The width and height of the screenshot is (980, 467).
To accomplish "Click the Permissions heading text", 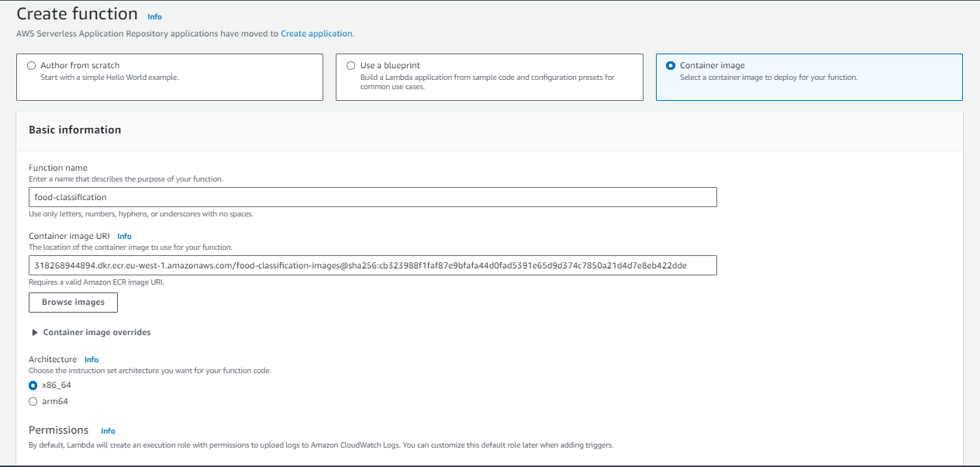I will pyautogui.click(x=59, y=431).
